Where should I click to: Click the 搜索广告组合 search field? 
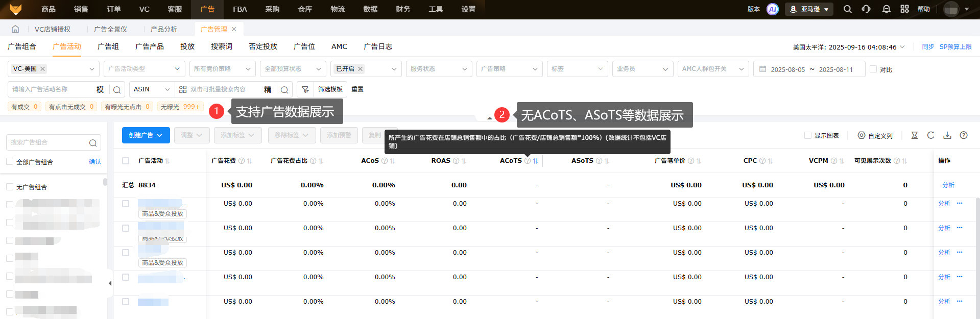pyautogui.click(x=49, y=142)
